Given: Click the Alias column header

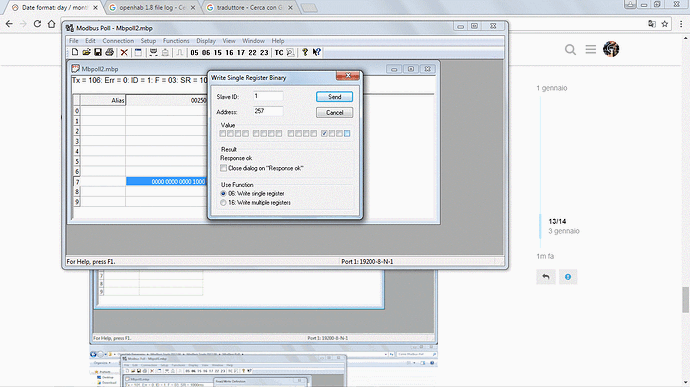Looking at the screenshot, I should pos(103,100).
